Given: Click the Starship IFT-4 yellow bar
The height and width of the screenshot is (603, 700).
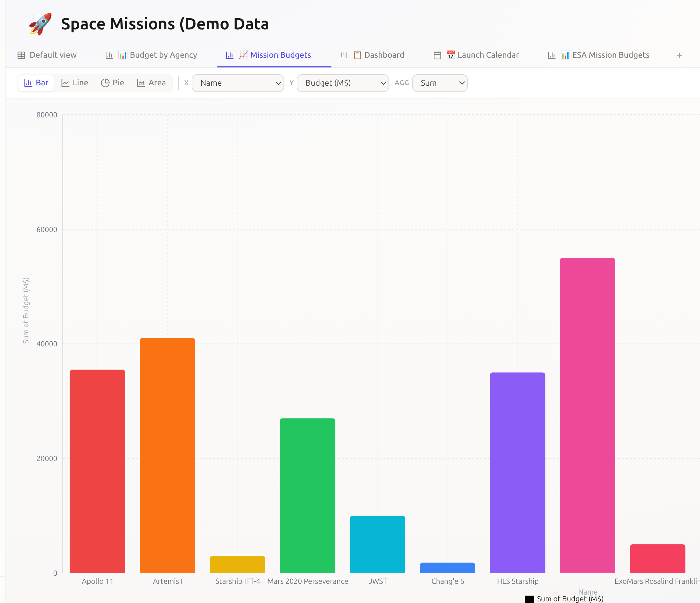Looking at the screenshot, I should (x=238, y=564).
